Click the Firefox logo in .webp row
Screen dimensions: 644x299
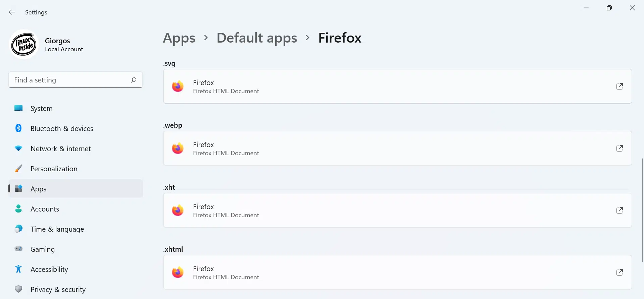(178, 148)
